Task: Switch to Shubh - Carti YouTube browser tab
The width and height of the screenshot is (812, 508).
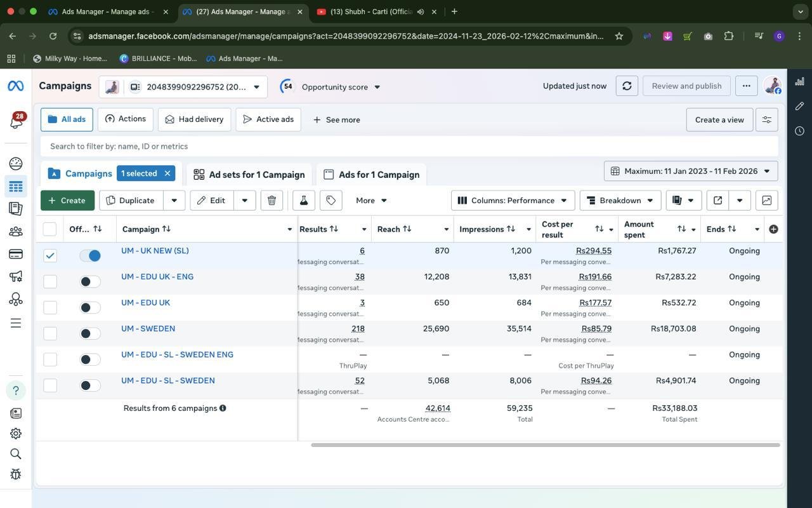Action: pos(372,11)
